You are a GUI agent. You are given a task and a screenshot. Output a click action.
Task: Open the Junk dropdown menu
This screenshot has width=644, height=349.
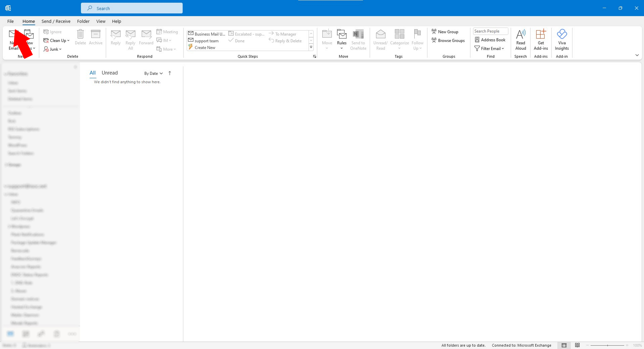(x=53, y=49)
